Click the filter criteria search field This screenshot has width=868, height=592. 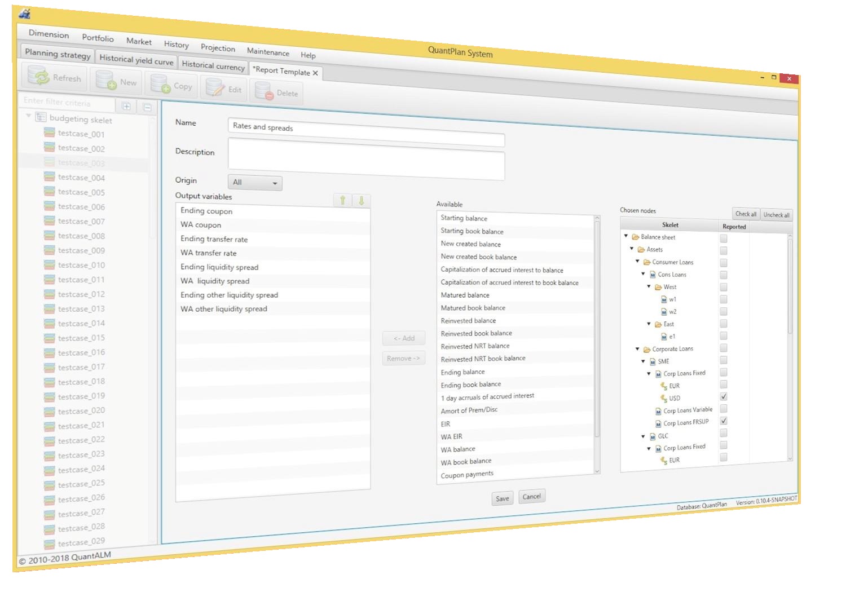(x=67, y=103)
